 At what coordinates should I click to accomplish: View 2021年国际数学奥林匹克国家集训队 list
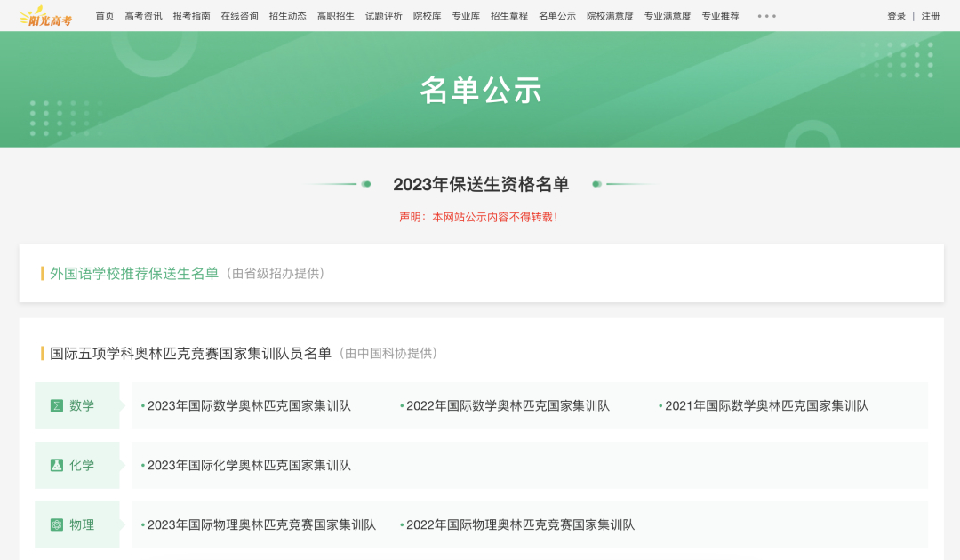[766, 406]
